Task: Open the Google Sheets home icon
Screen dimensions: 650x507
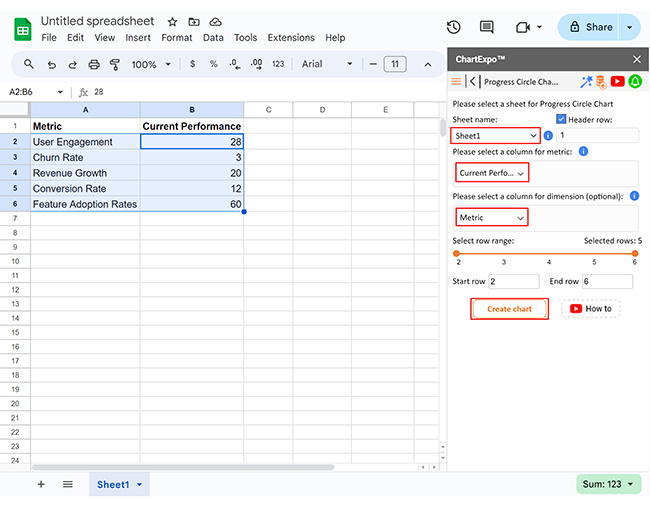Action: tap(23, 29)
